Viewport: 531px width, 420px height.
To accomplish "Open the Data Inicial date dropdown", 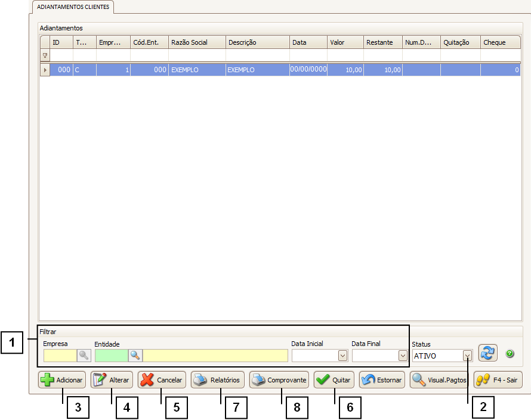I will pyautogui.click(x=343, y=356).
